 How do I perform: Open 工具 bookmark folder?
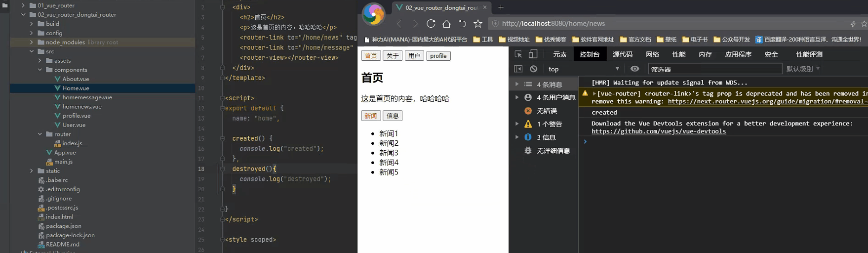pyautogui.click(x=483, y=40)
